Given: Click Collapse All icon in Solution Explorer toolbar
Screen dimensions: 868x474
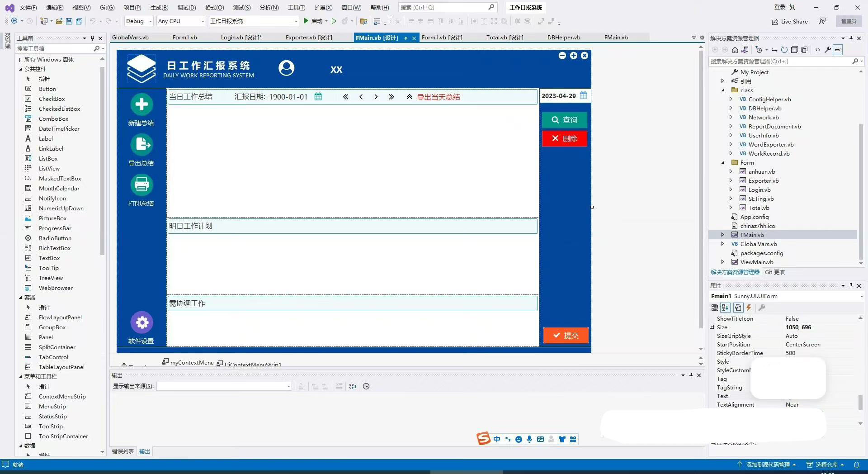Looking at the screenshot, I should tap(794, 50).
